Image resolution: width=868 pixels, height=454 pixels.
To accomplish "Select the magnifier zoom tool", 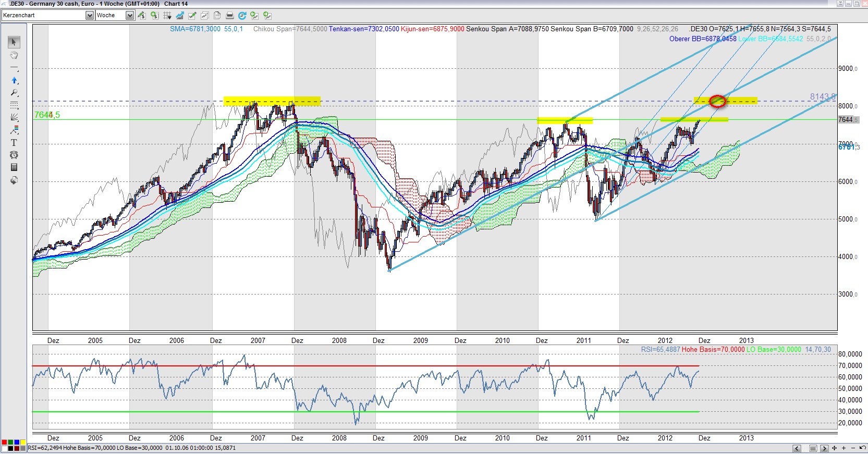I will click(14, 93).
